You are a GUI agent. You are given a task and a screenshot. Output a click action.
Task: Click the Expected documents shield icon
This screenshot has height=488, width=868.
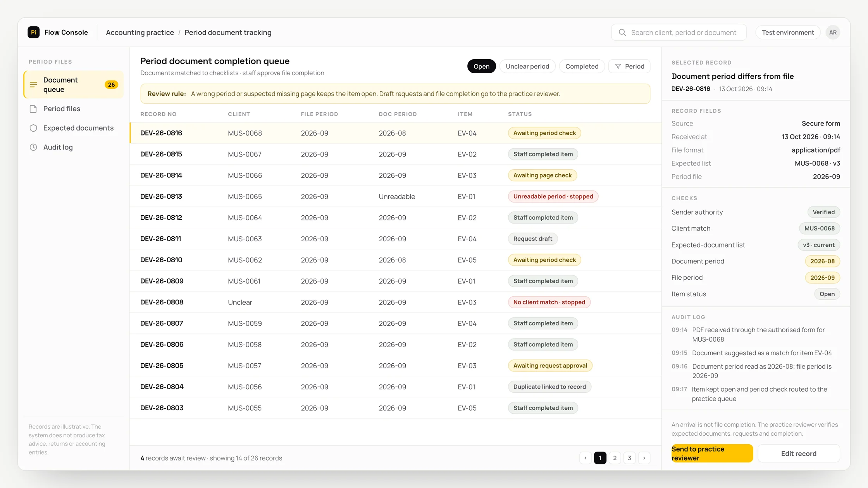click(33, 128)
